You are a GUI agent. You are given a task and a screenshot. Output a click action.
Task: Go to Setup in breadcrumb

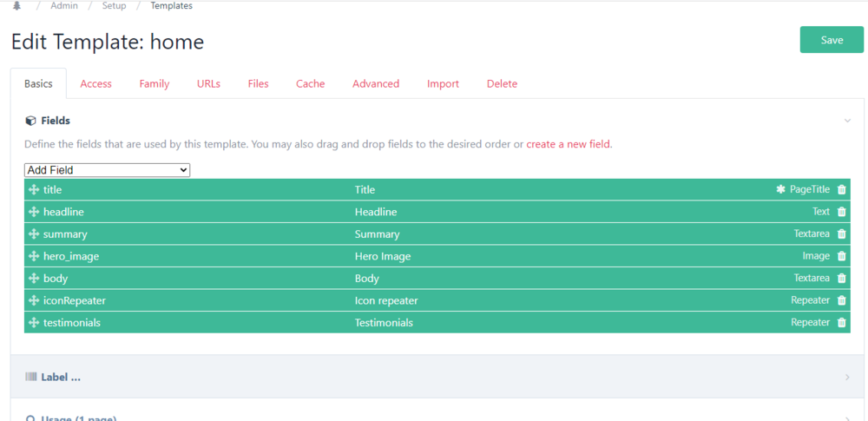click(x=114, y=6)
